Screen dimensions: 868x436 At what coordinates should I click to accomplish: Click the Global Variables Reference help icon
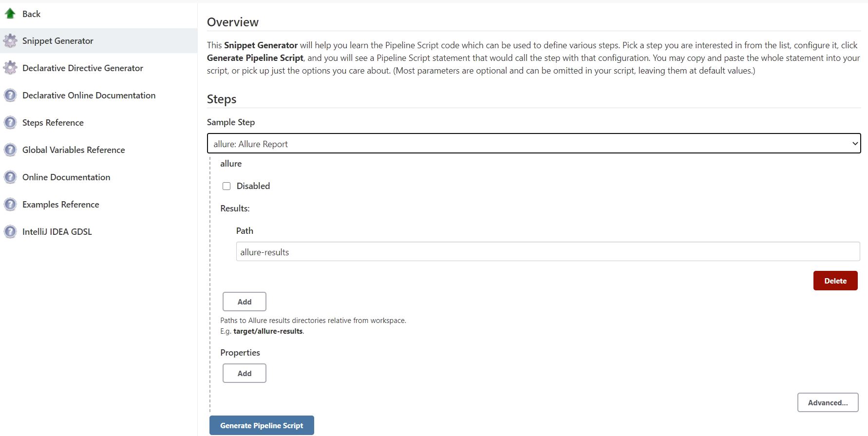10,150
